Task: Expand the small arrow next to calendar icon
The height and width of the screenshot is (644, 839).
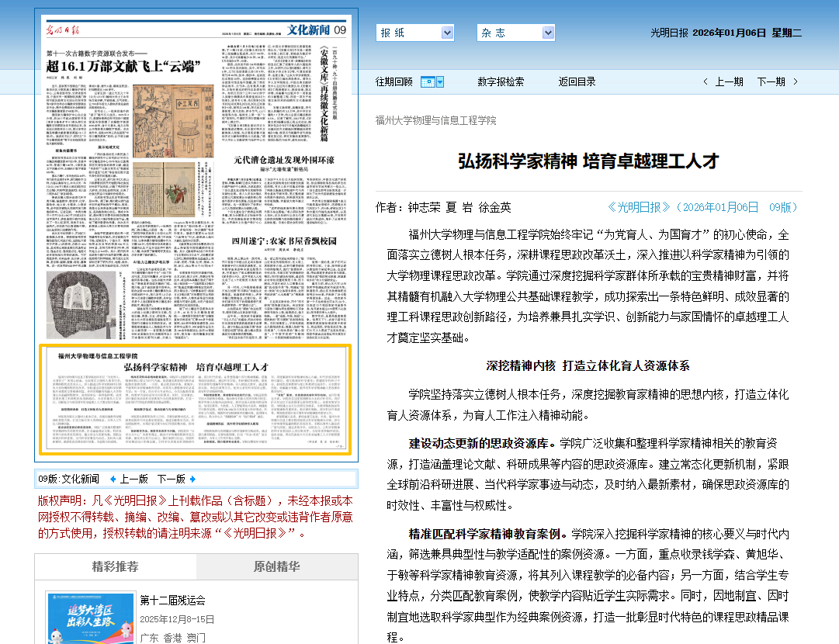Action: 440,81
